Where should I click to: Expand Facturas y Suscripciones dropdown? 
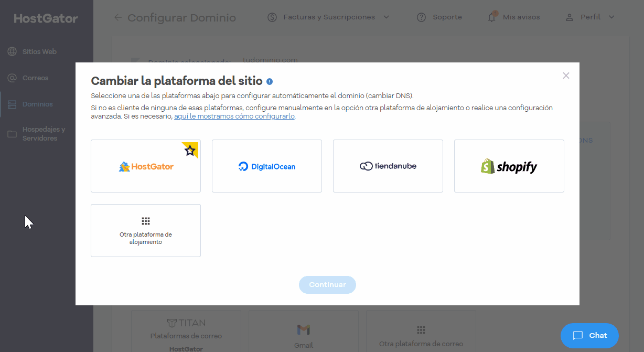[x=329, y=17]
